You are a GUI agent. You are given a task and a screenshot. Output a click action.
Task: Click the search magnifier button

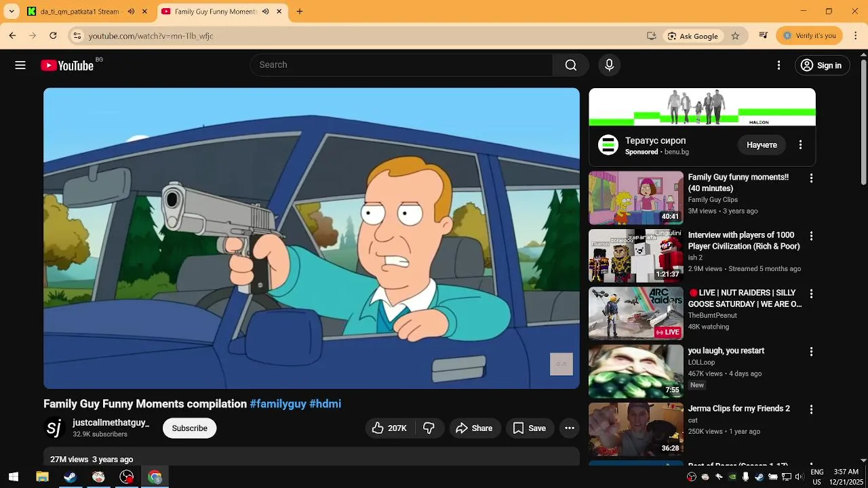tap(571, 65)
